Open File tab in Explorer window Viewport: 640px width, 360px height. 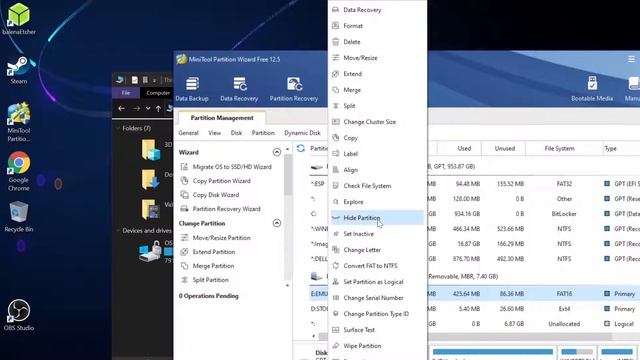pyautogui.click(x=126, y=93)
